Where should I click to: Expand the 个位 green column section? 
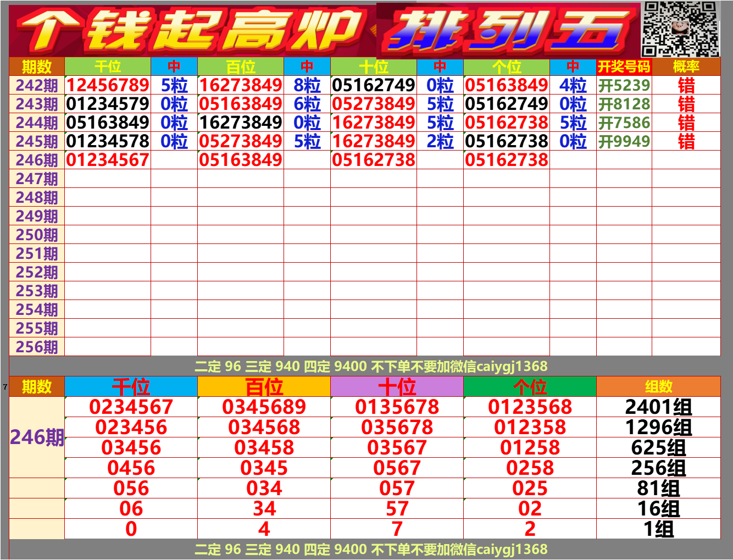(x=530, y=387)
